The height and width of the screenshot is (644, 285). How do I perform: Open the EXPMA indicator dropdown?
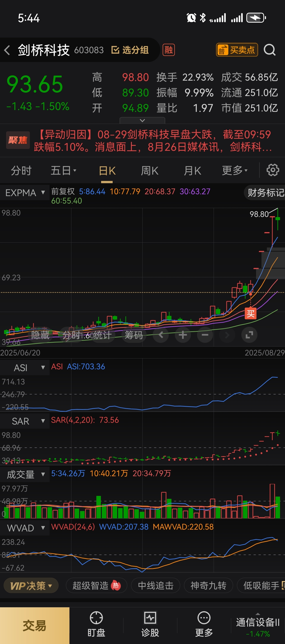[x=25, y=192]
